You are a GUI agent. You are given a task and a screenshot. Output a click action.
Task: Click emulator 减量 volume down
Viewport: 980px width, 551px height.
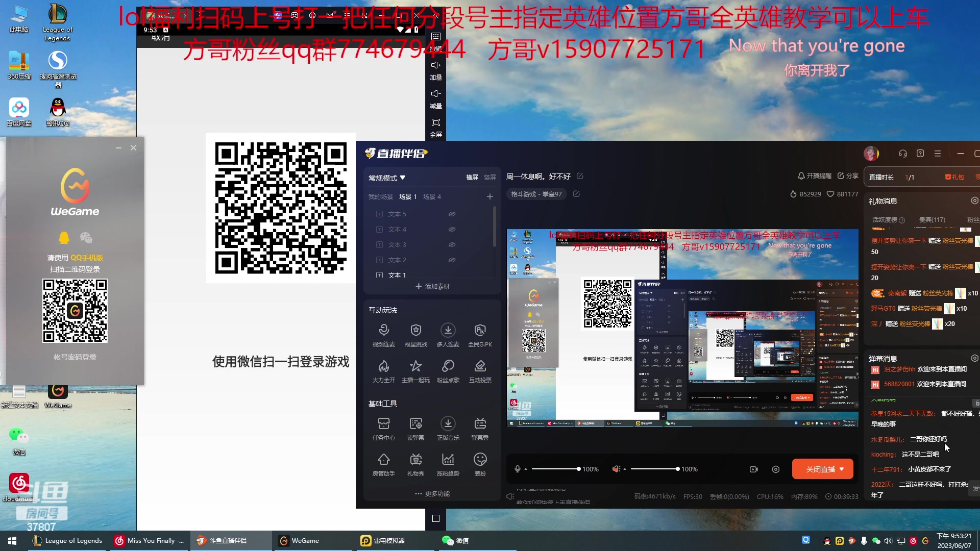(x=435, y=99)
